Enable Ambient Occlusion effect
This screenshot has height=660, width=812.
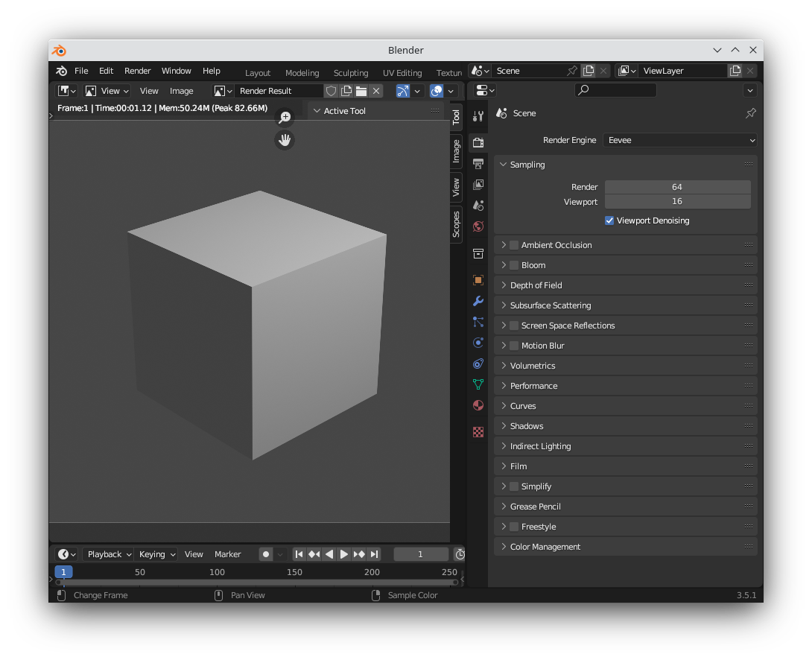[515, 244]
